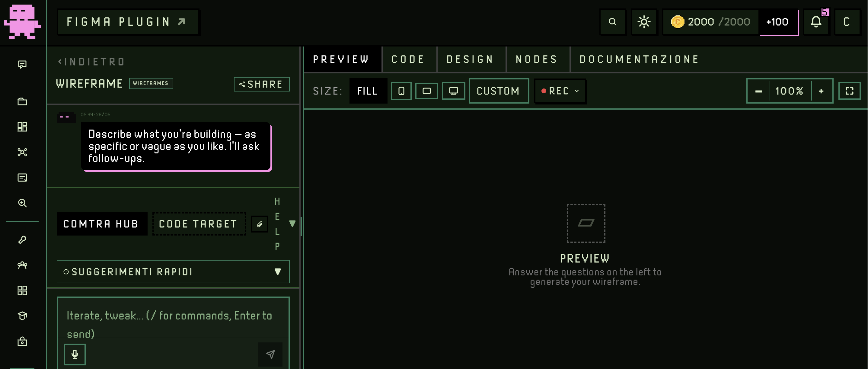
Task: Switch to the Design tab
Action: [471, 59]
